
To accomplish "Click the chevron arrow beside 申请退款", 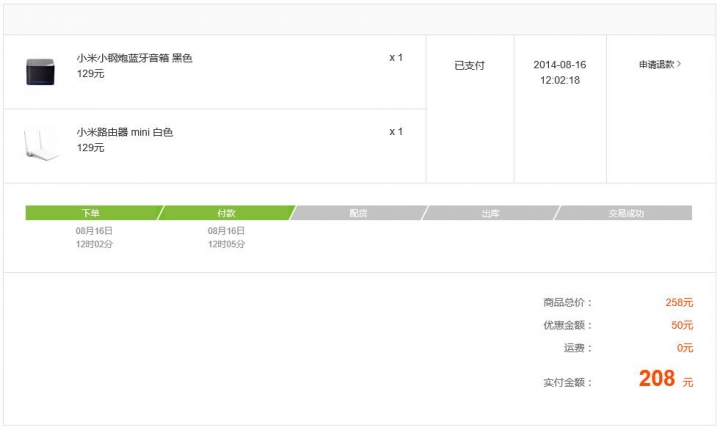I will point(680,65).
